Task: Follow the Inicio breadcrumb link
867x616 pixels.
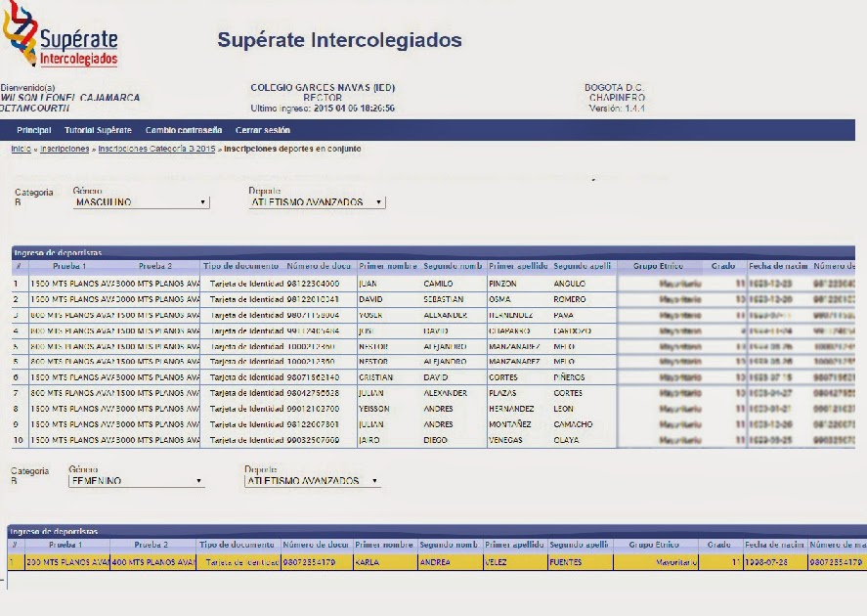Action: [x=21, y=149]
